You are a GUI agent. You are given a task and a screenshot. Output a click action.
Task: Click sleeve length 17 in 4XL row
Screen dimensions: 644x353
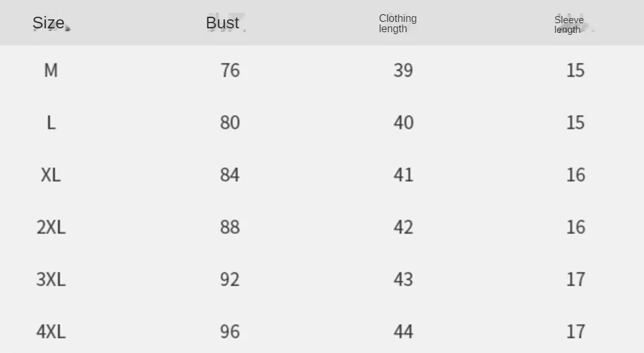(576, 332)
